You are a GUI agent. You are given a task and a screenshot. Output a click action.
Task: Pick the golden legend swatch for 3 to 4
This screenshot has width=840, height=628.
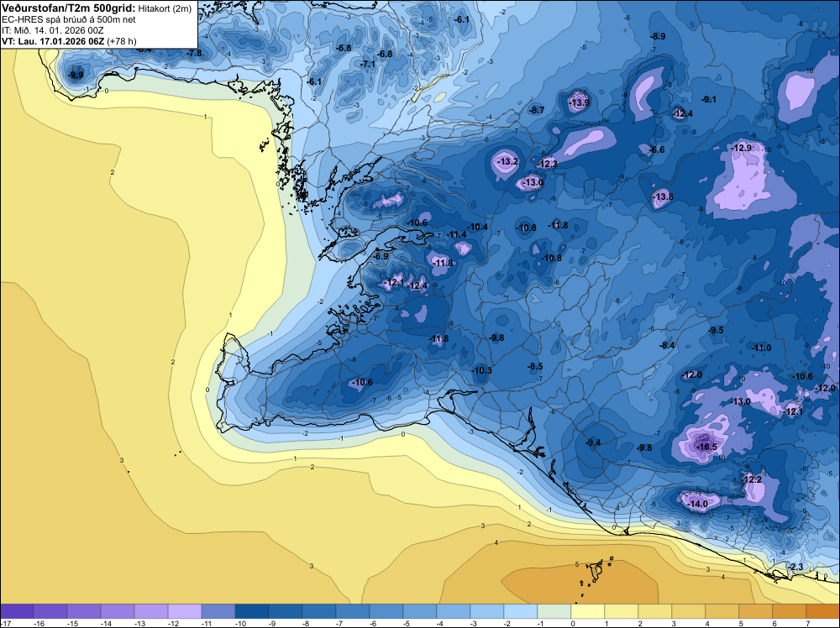(x=689, y=611)
